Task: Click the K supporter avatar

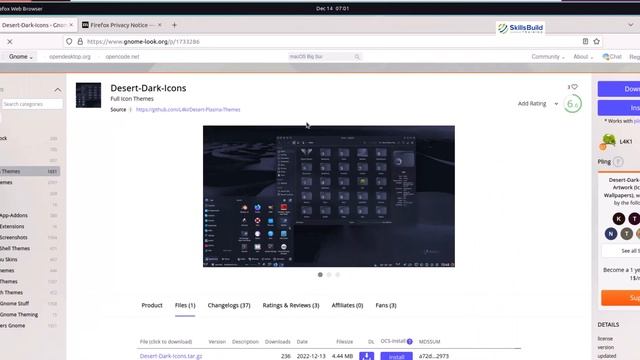Action: (618, 219)
